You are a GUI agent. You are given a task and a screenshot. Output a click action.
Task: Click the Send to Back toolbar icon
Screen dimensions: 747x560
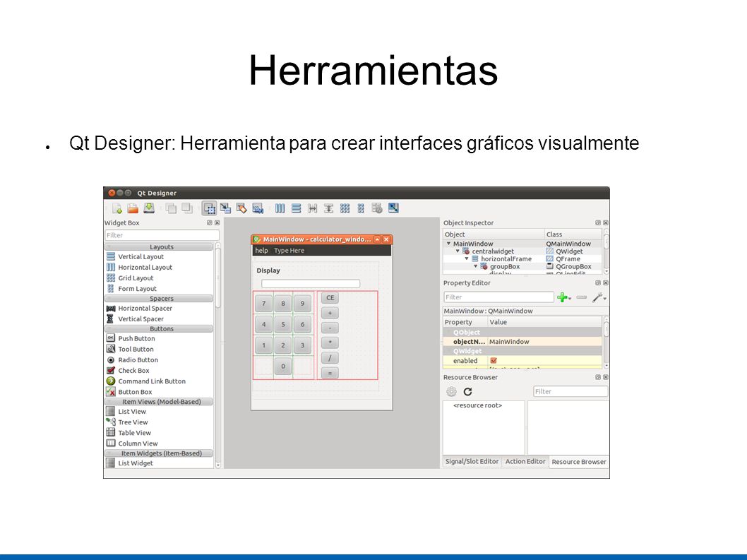[171, 208]
